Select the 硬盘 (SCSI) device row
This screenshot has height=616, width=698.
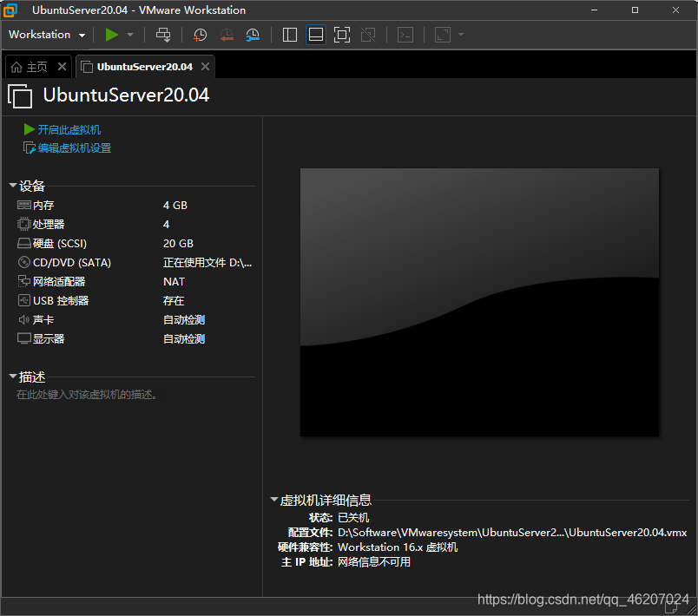[135, 243]
